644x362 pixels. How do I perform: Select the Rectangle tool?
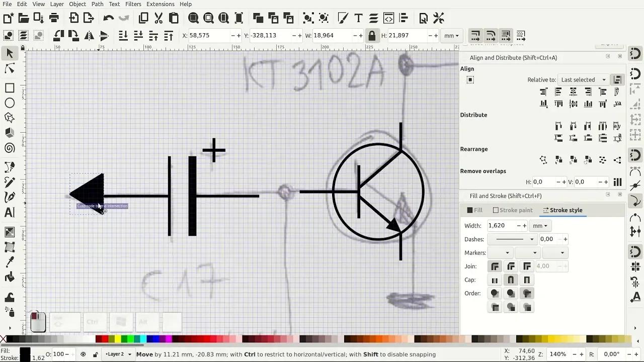point(9,87)
